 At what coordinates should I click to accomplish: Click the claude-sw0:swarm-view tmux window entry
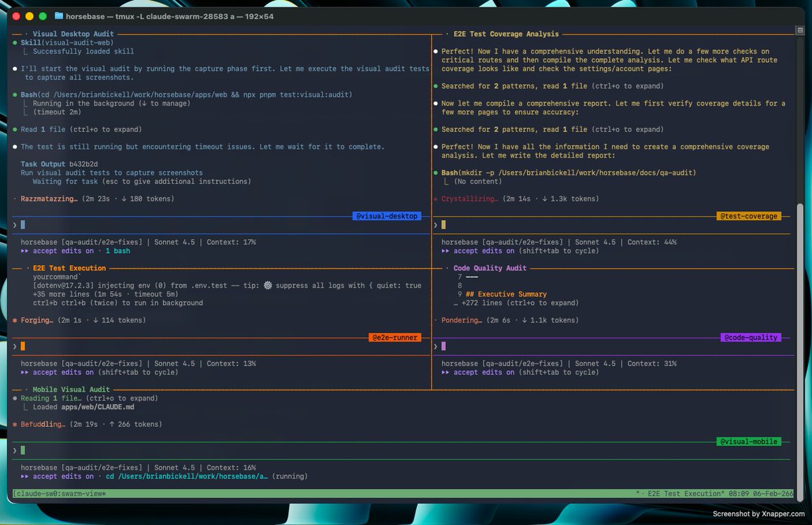click(x=60, y=494)
